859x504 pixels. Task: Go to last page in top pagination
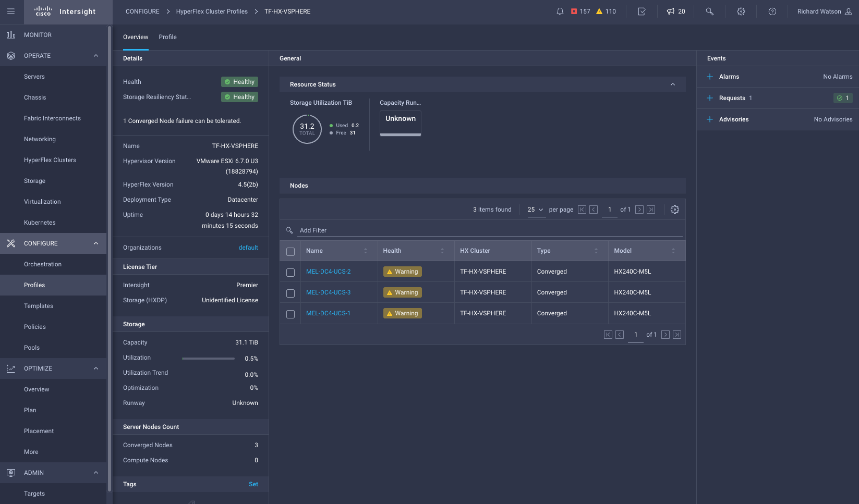pyautogui.click(x=651, y=210)
